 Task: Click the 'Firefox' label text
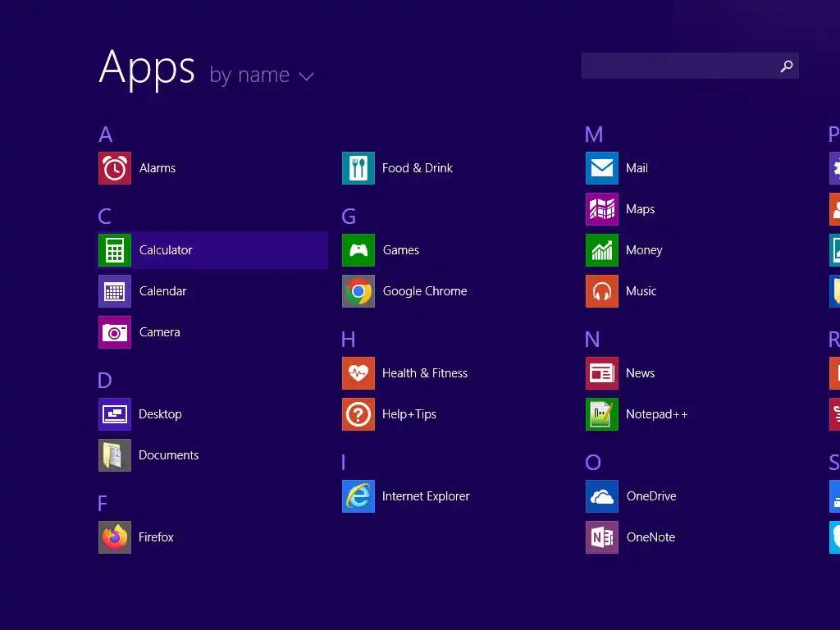click(x=156, y=537)
